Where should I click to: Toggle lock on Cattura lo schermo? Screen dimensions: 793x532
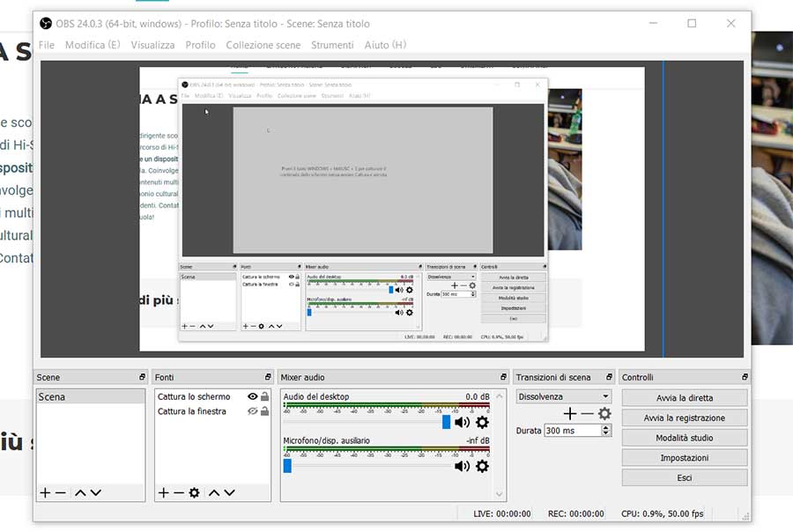(x=264, y=397)
